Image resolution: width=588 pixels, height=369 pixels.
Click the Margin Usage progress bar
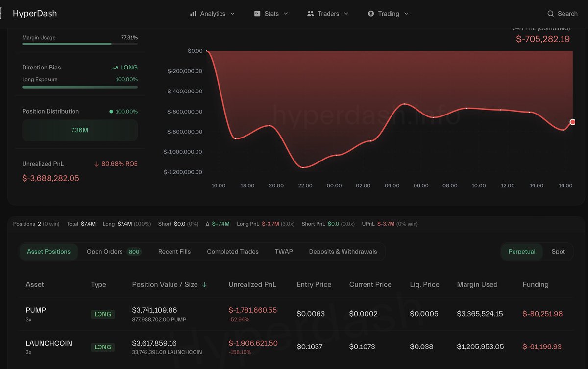(x=80, y=44)
